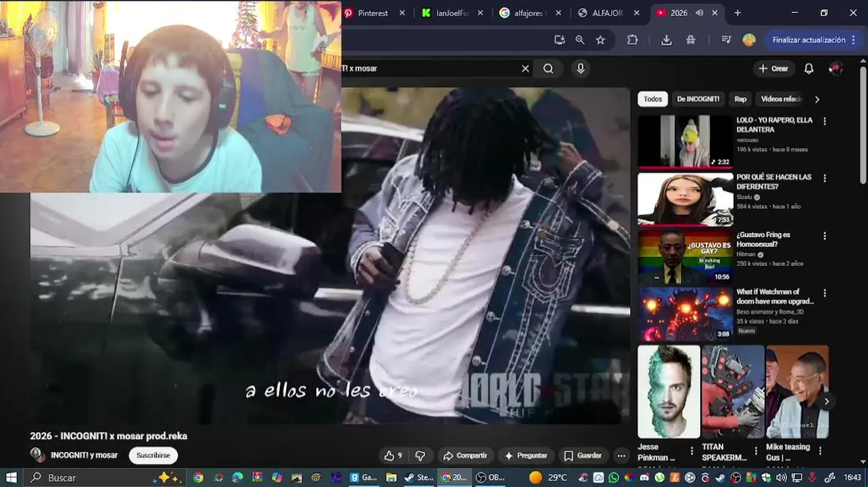
Task: Open INCOGNIT! y mosar channel link
Action: point(84,455)
